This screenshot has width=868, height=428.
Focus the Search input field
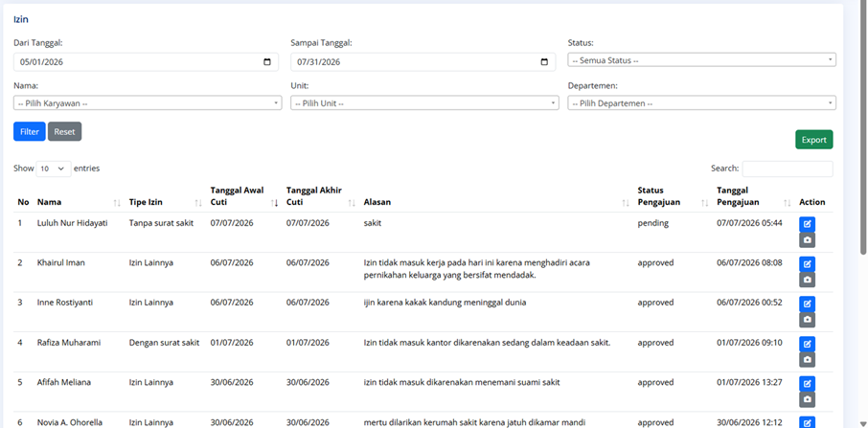(788, 169)
